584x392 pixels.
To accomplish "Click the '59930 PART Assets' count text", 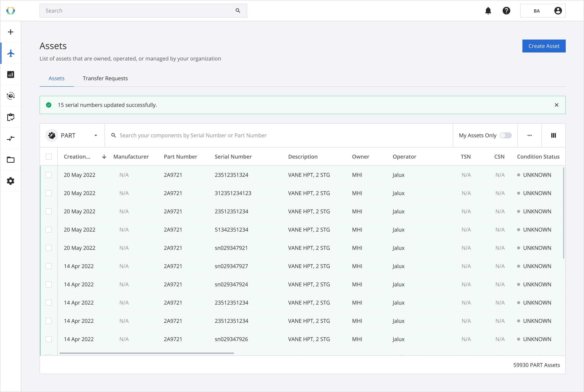I will pos(536,365).
